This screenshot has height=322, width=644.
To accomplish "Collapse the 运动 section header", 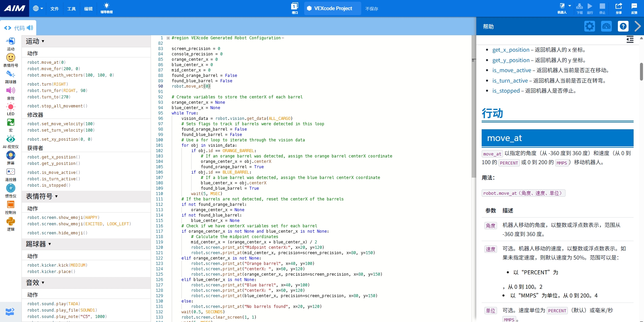I will tap(86, 41).
